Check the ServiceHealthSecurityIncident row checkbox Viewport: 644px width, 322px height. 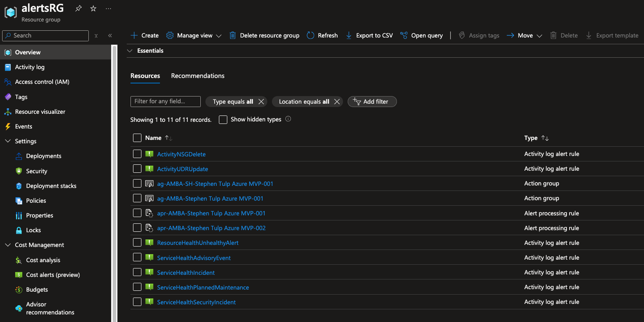click(x=137, y=302)
